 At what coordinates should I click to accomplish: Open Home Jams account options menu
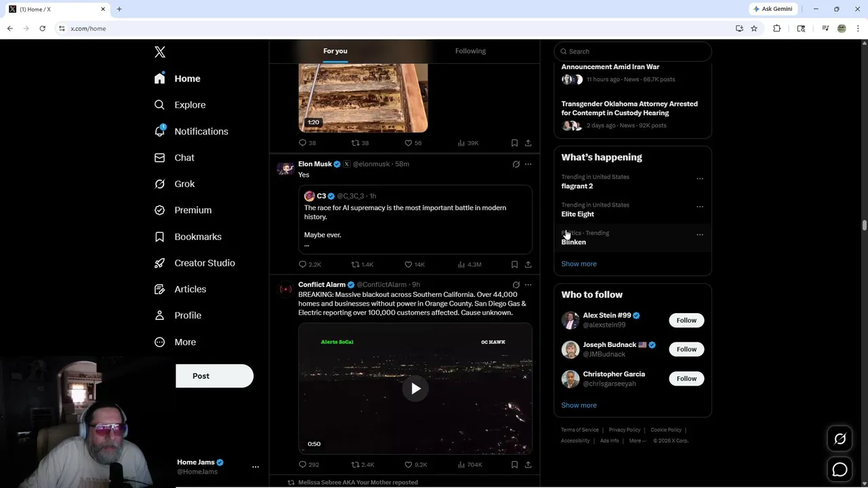[x=256, y=467]
